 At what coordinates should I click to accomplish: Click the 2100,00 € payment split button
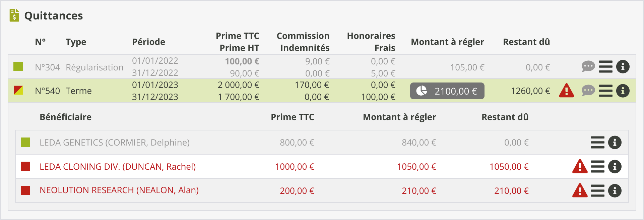(x=447, y=91)
